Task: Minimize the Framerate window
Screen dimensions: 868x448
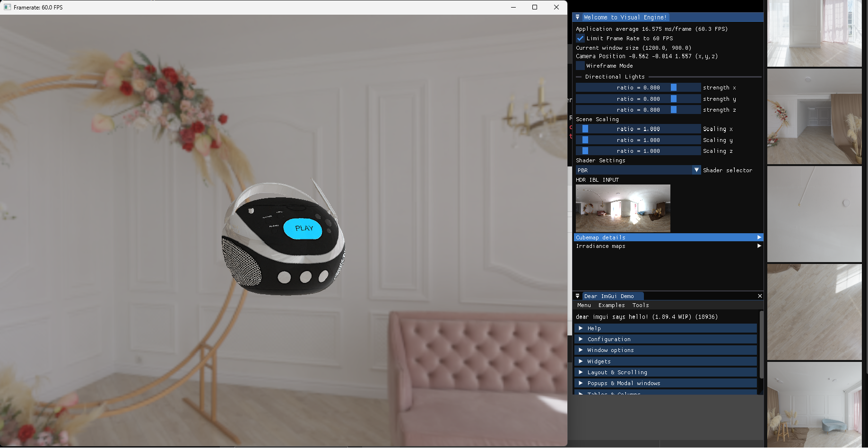Action: [x=513, y=7]
